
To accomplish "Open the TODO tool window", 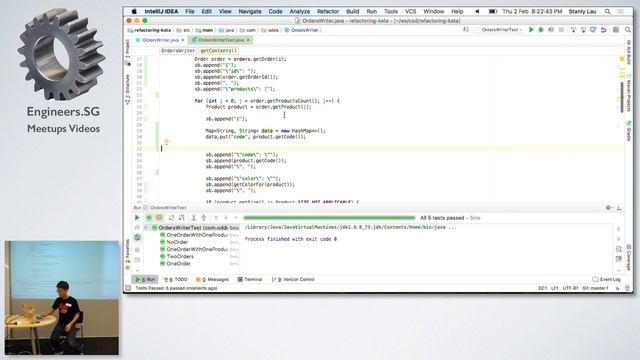I will pos(176,280).
